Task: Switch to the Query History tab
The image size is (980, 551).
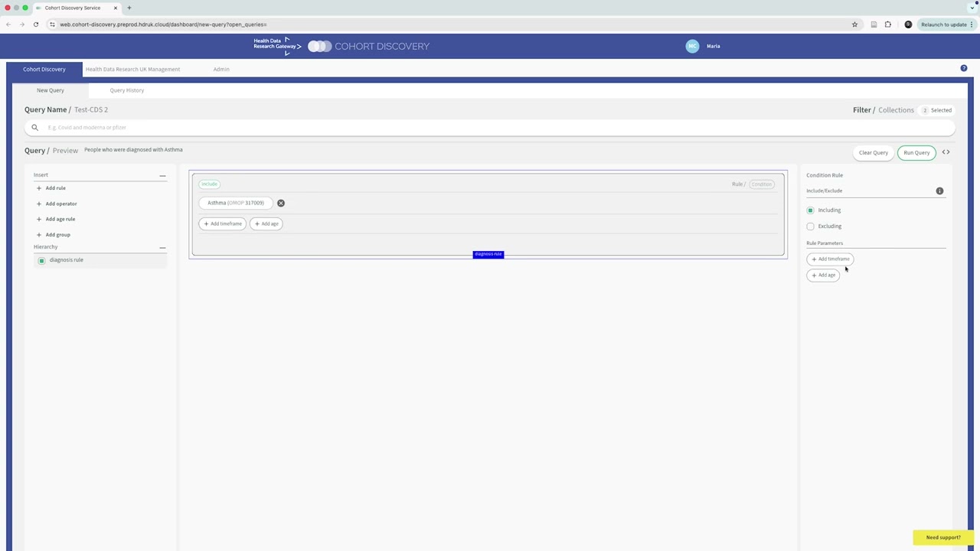Action: [x=127, y=90]
